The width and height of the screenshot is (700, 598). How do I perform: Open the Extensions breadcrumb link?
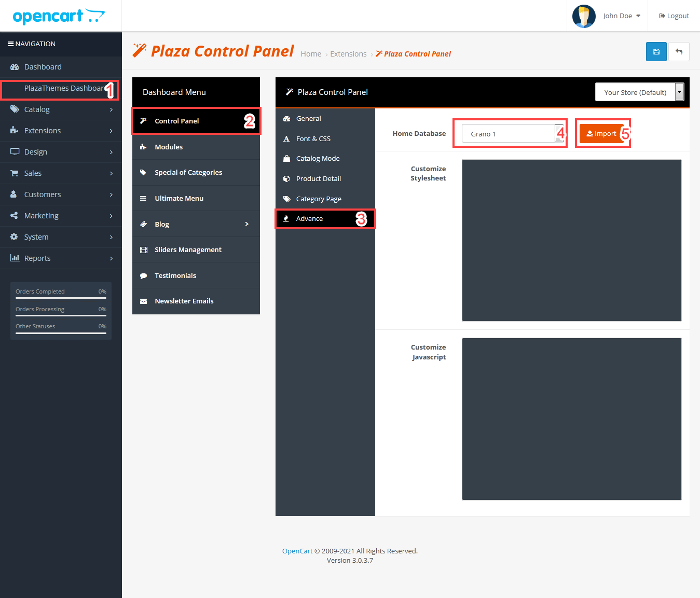[348, 54]
